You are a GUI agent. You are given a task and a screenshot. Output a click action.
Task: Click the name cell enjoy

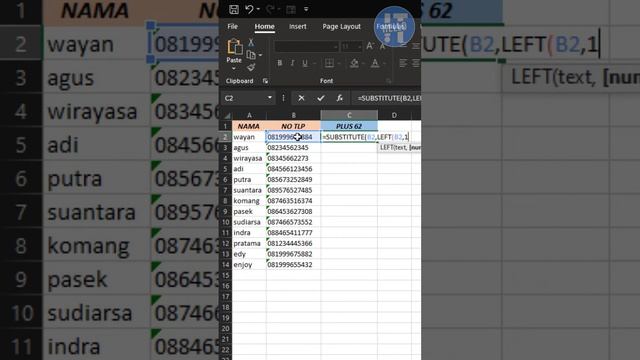(x=249, y=264)
